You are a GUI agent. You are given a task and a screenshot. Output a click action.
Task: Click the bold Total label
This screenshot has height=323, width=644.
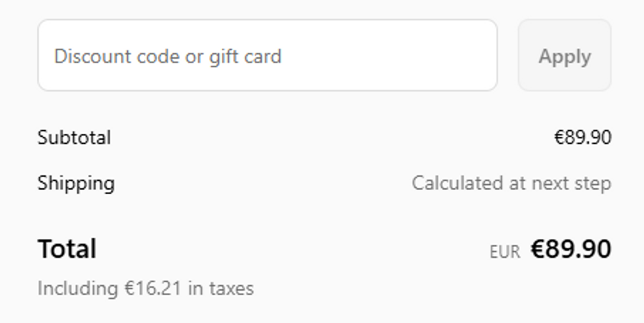(67, 249)
